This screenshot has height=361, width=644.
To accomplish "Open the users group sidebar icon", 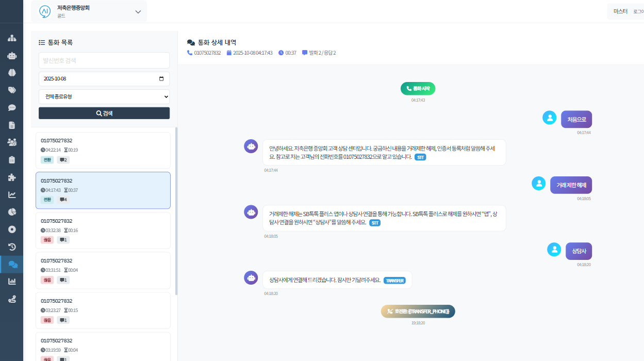I will coord(12,142).
